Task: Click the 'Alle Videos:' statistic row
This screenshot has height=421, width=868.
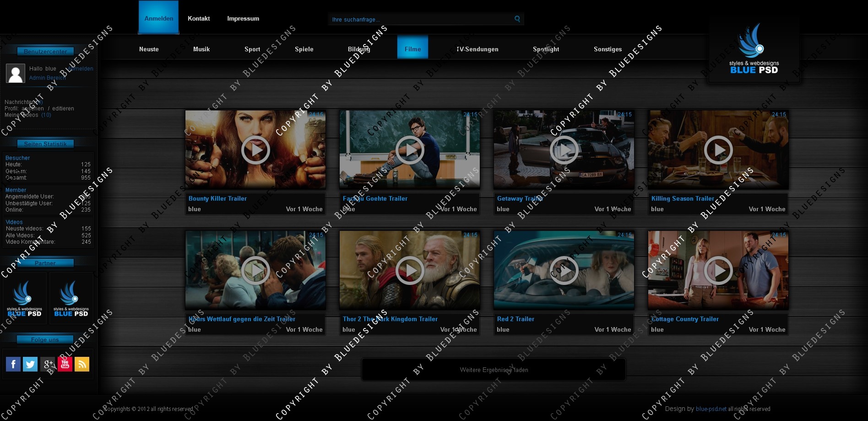Action: coord(48,235)
